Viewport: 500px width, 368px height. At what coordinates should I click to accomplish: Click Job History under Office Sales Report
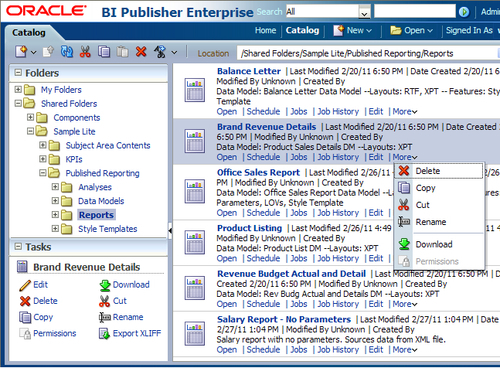coord(338,213)
